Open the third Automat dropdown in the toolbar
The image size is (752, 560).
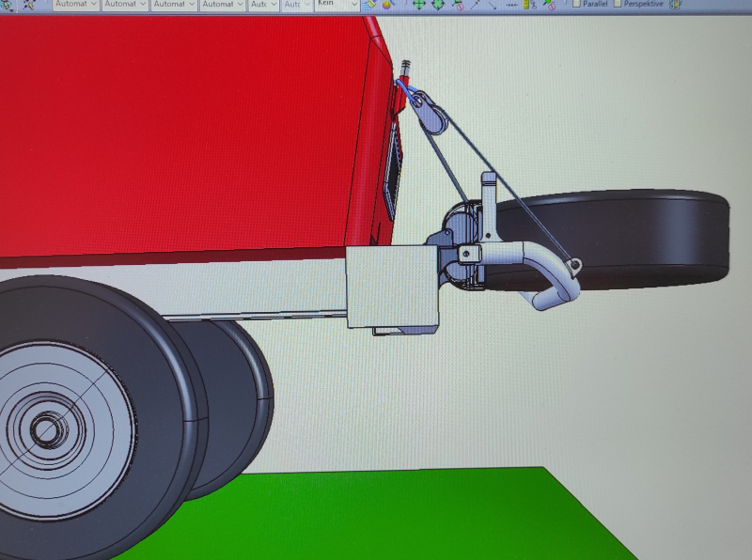coord(173,5)
